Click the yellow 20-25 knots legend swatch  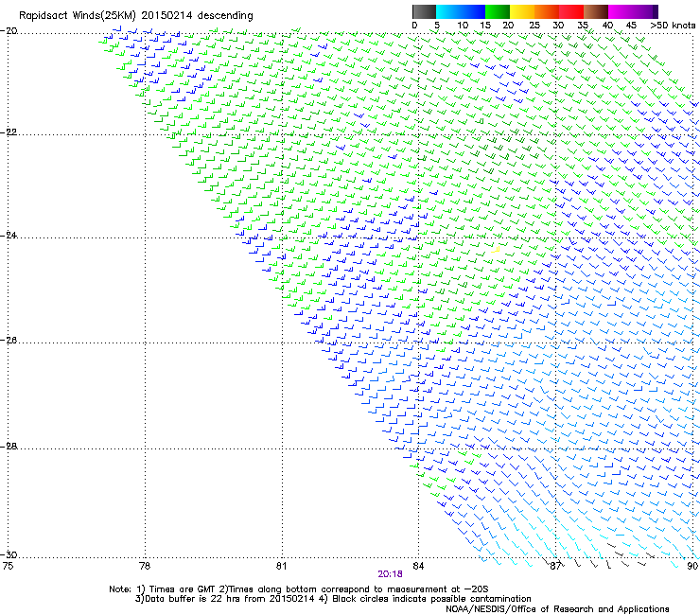[522, 11]
